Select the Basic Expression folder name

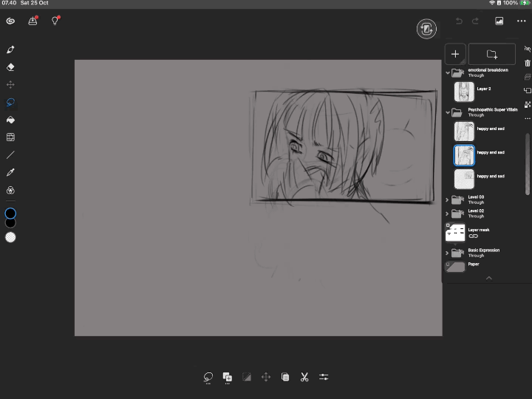pos(483,250)
